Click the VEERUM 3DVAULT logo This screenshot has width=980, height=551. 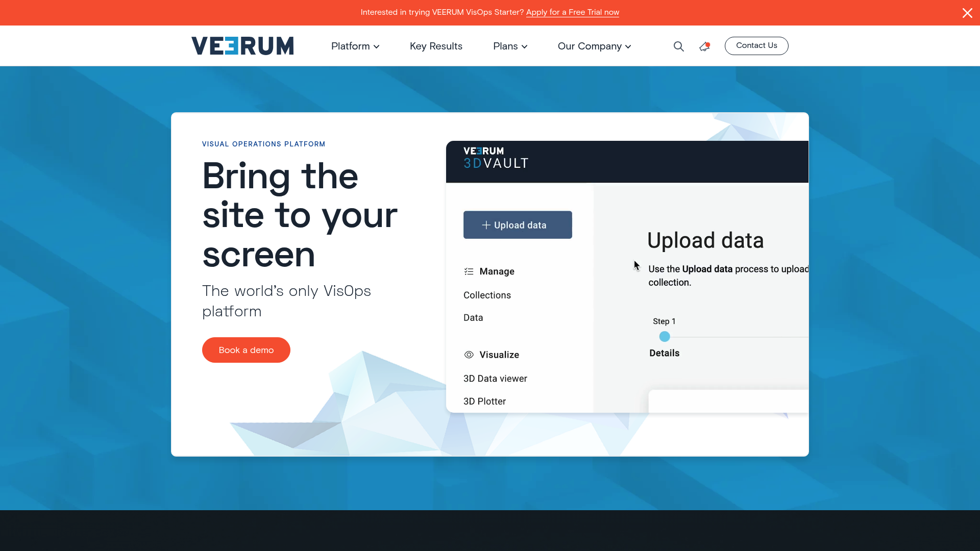point(496,158)
